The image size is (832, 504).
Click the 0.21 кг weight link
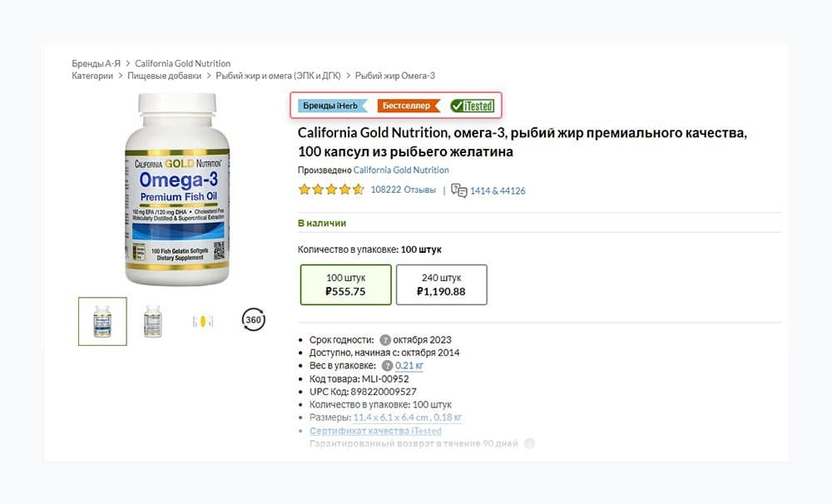[x=409, y=366]
